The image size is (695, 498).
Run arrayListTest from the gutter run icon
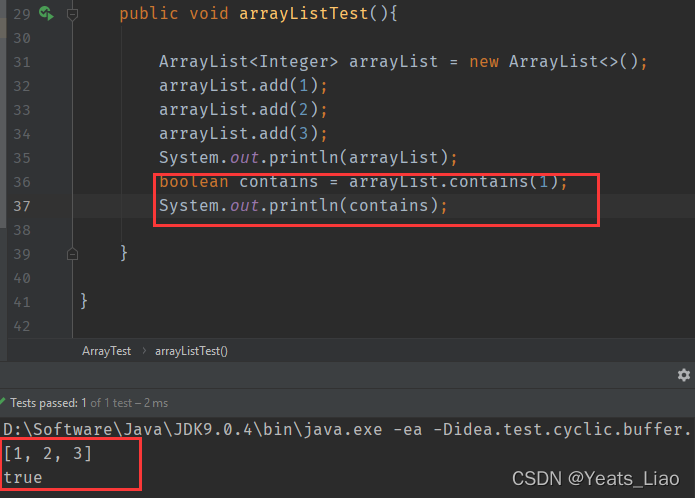(x=46, y=13)
